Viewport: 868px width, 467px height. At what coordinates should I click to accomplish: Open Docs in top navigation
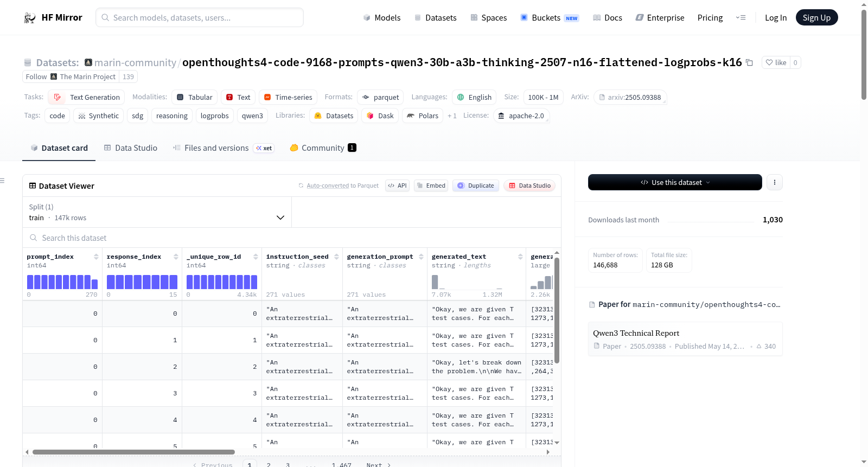[608, 17]
